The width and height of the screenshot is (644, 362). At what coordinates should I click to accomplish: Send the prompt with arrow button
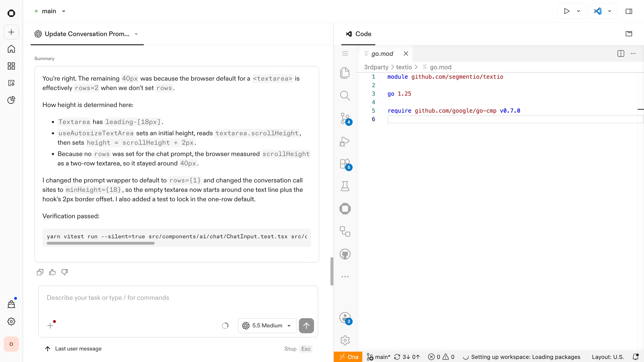306,325
